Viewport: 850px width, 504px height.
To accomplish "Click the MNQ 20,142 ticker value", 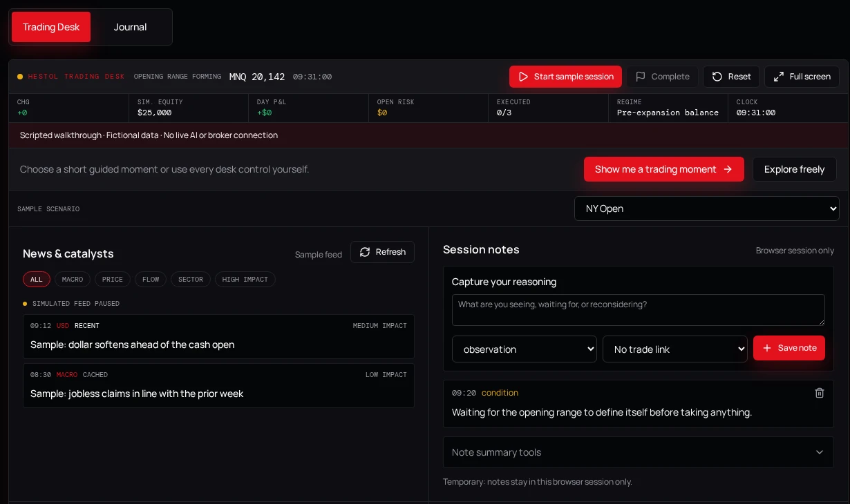I will (257, 77).
